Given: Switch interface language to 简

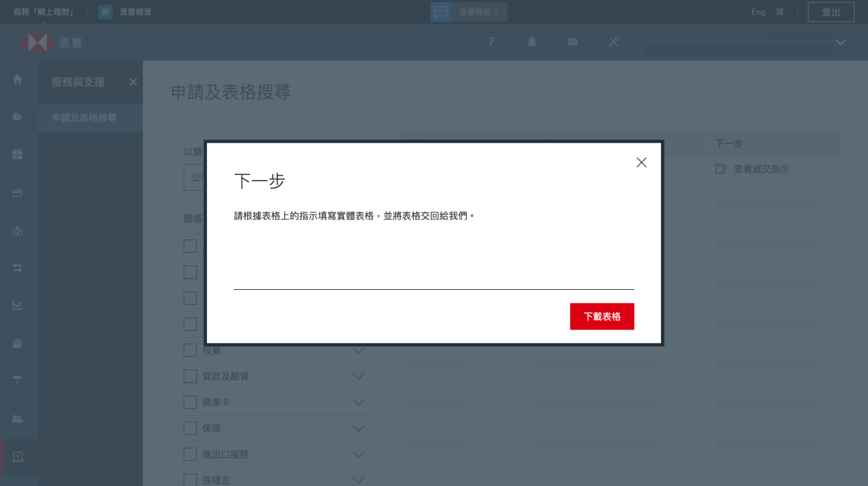Looking at the screenshot, I should click(779, 12).
